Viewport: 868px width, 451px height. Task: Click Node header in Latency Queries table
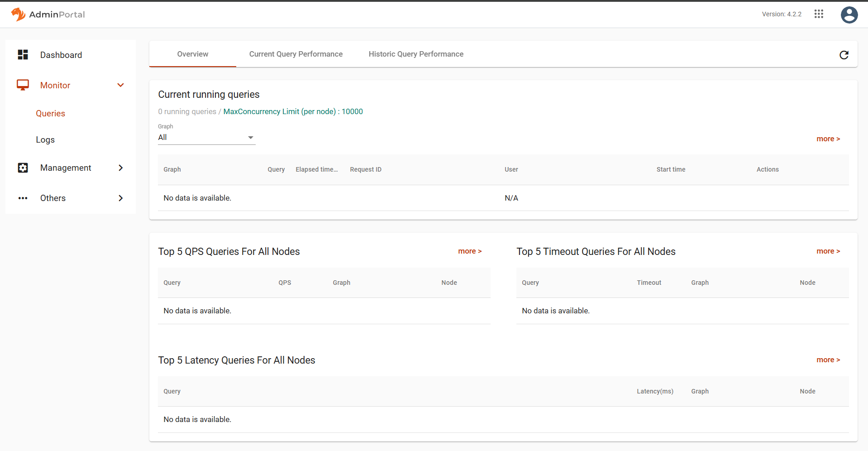[807, 391]
